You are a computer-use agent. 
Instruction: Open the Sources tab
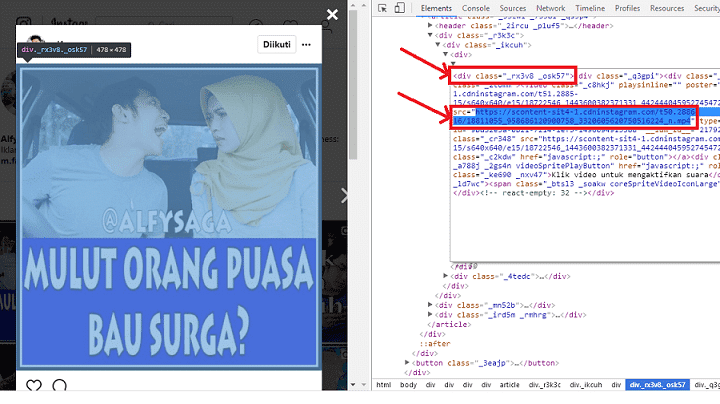point(512,8)
